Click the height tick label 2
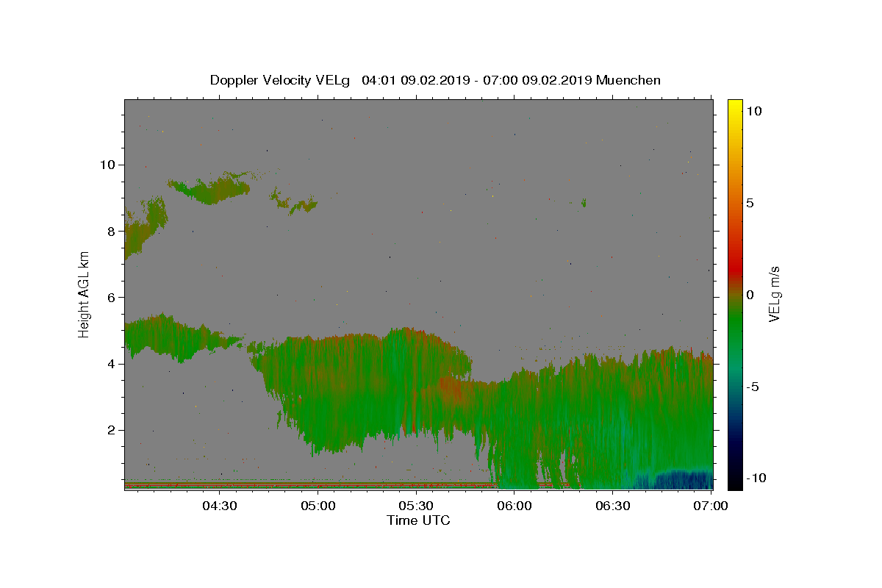This screenshot has height=588, width=882. click(111, 430)
